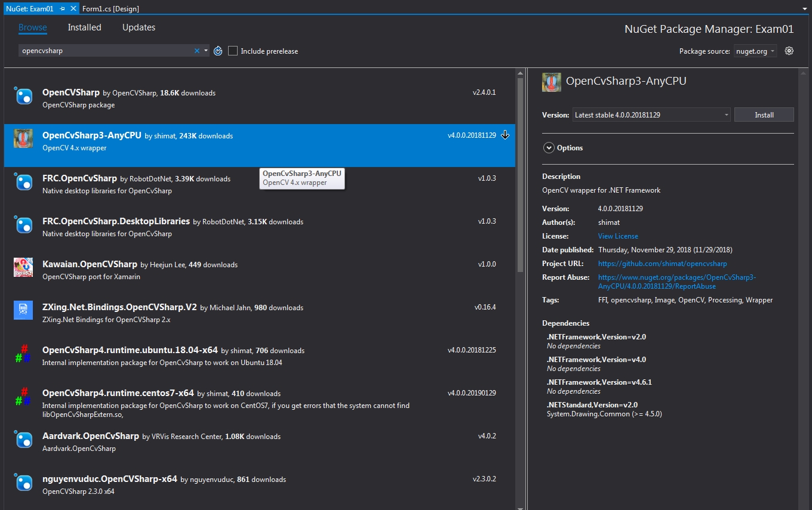Click the Kawaian.OpenCVSharp package icon

[x=23, y=267]
